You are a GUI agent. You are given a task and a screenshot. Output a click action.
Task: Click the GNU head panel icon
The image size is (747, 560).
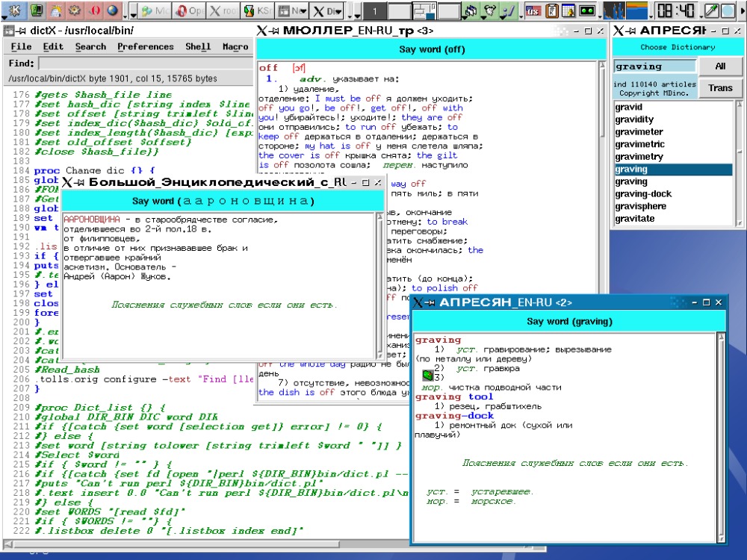[x=492, y=10]
